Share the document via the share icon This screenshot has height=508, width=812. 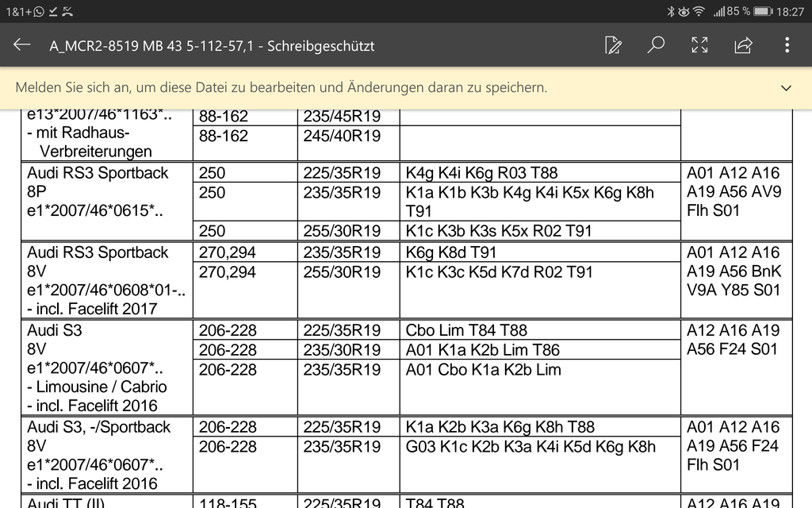[x=743, y=45]
